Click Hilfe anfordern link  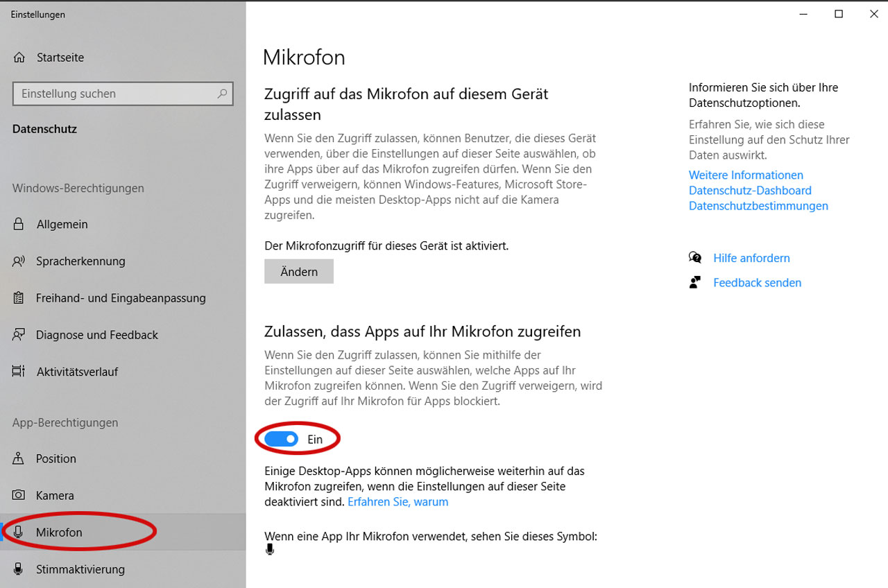(751, 258)
